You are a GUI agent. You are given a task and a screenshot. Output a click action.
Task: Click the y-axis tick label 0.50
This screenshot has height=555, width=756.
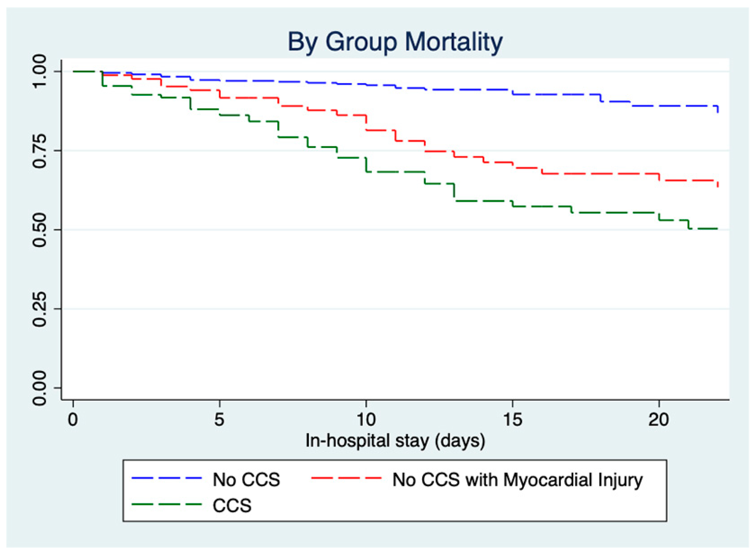pyautogui.click(x=40, y=230)
